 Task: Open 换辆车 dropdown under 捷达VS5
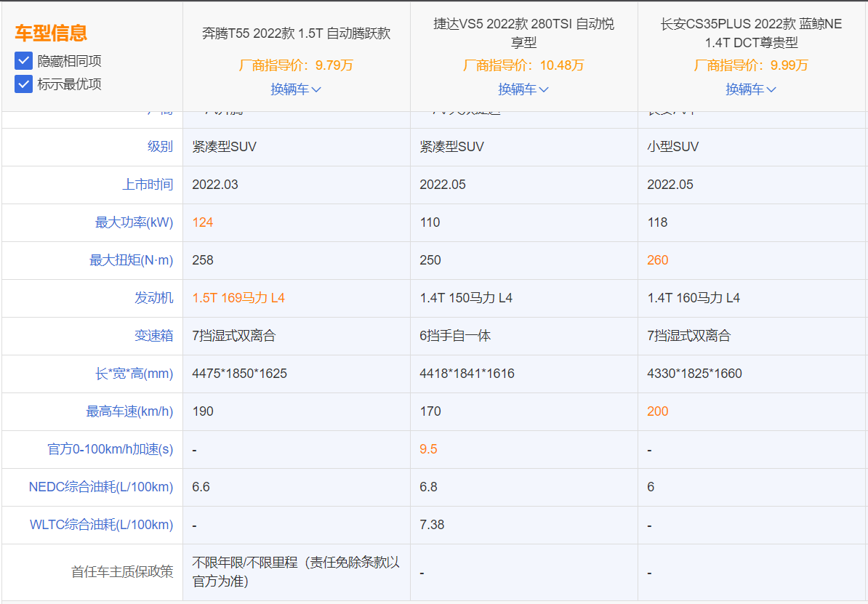click(523, 89)
